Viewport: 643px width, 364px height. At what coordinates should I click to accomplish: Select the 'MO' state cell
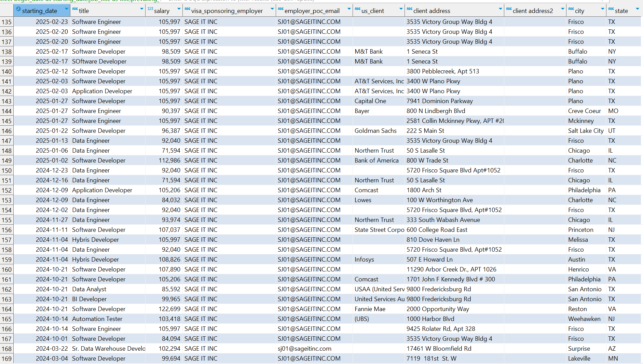[x=624, y=111]
